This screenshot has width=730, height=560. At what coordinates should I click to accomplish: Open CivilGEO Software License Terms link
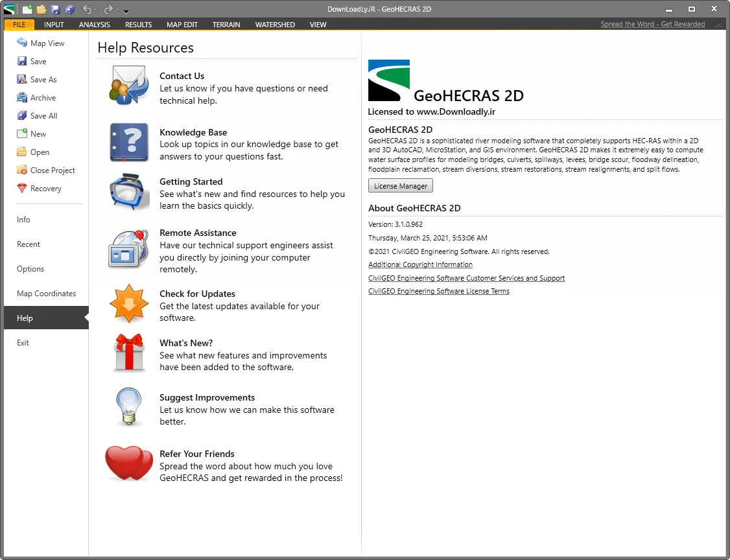tap(438, 291)
